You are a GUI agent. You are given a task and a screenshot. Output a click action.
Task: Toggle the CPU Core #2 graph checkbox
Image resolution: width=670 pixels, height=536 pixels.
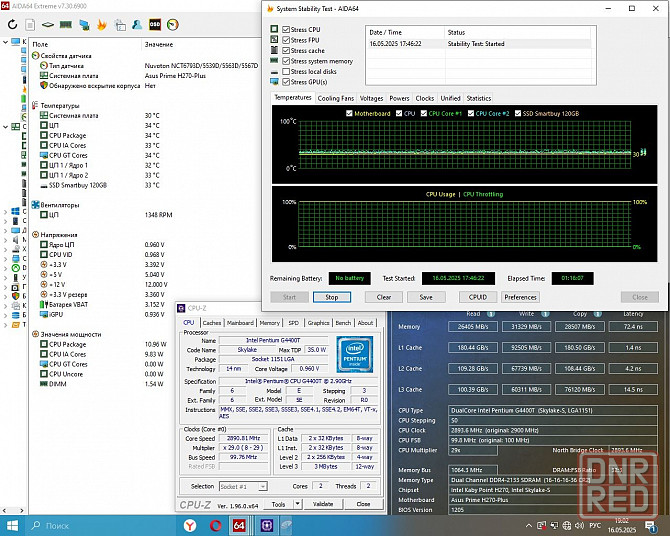tap(471, 113)
